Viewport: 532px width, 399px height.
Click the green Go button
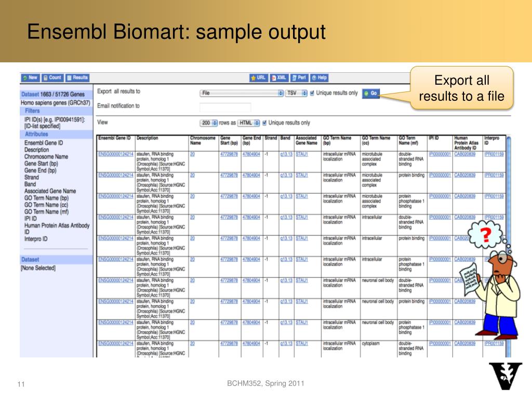click(371, 93)
